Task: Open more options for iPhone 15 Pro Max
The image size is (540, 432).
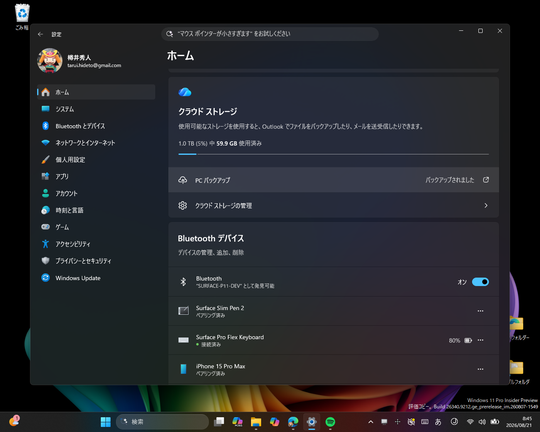Action: coord(480,369)
